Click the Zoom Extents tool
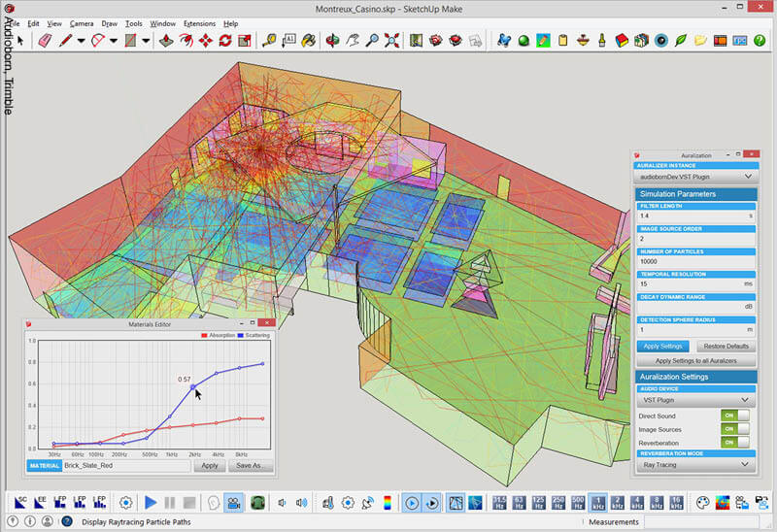Viewport: 777px width, 532px height. coord(392,41)
